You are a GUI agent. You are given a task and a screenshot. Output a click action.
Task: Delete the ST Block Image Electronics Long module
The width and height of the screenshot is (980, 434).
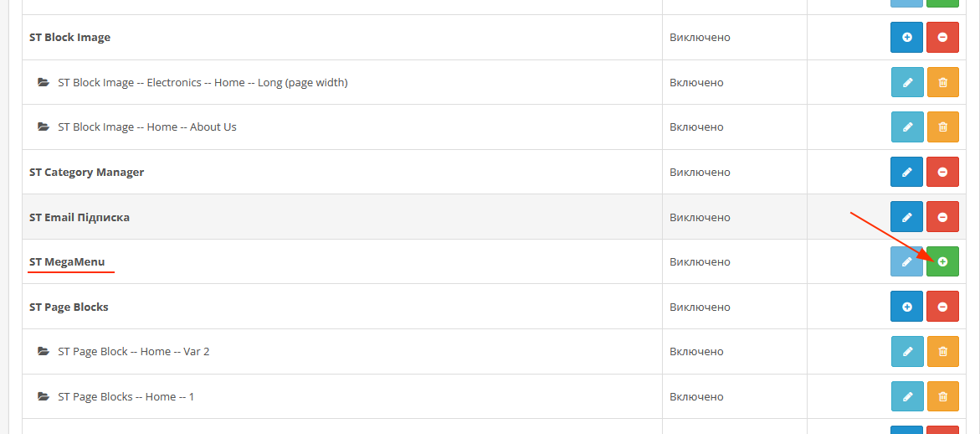(x=942, y=83)
